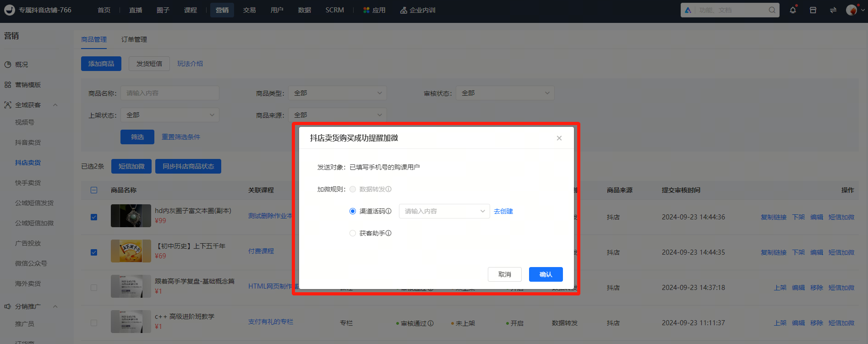868x344 pixels.
Task: Click the 添加商品 button
Action: pyautogui.click(x=101, y=64)
